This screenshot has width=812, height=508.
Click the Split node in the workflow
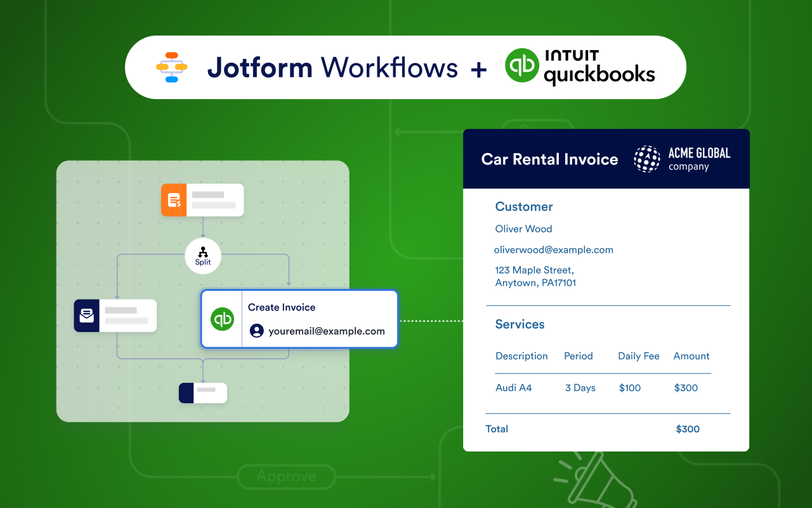click(x=203, y=256)
